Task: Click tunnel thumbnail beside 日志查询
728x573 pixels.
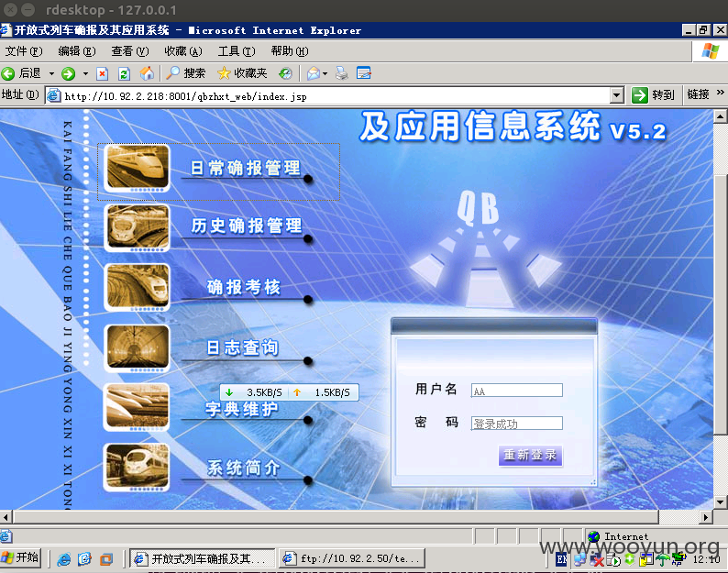Action: point(137,348)
